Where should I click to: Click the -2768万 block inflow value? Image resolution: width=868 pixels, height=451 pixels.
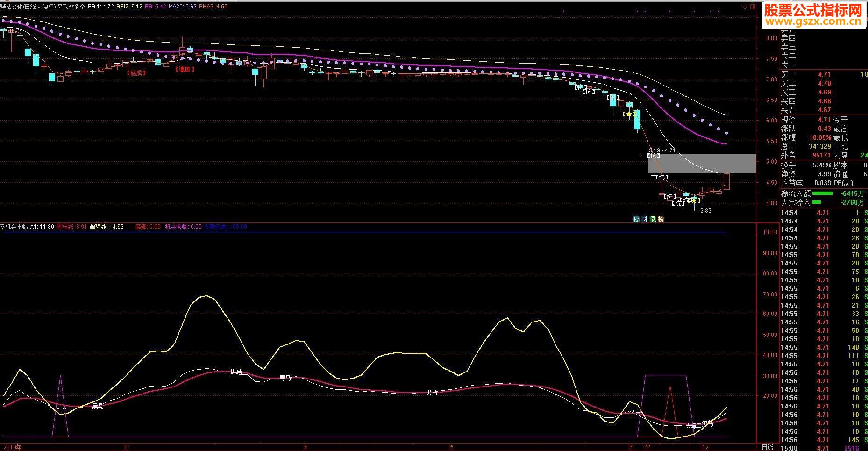(x=853, y=202)
